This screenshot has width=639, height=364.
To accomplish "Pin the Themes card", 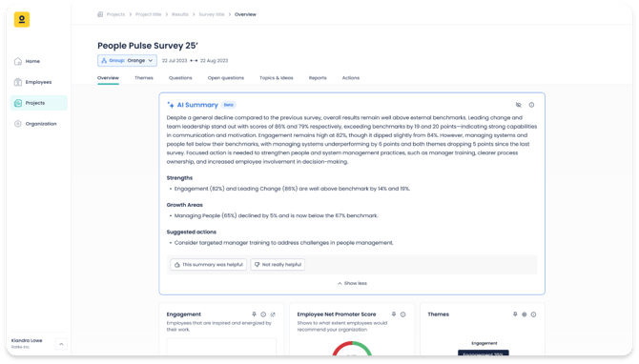I will 515,314.
